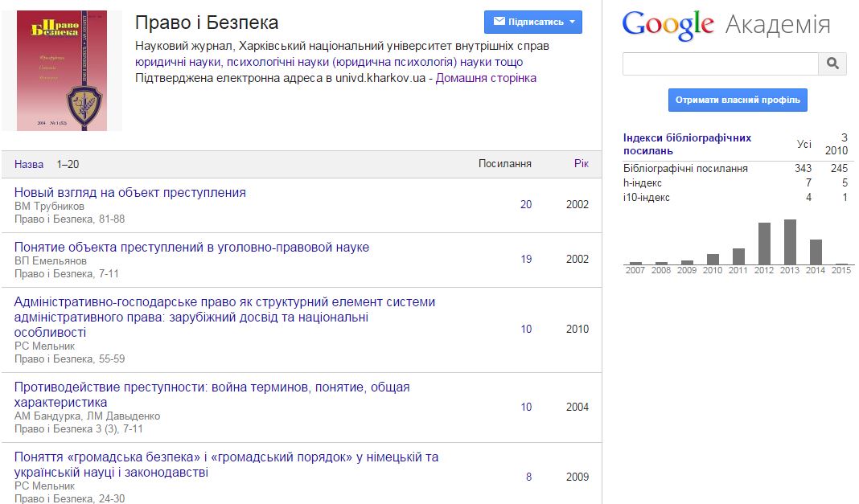Click the search magnifier icon
This screenshot has height=504, width=859.
coord(832,63)
